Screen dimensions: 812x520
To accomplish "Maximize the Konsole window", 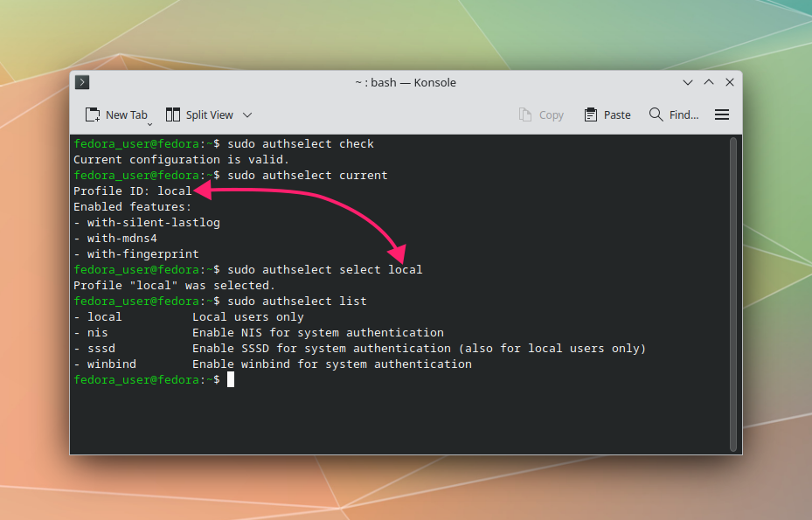I will [x=709, y=82].
